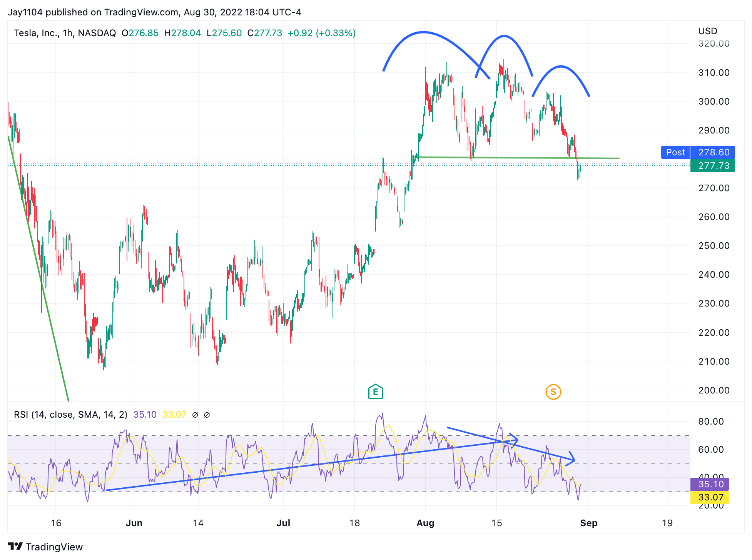The image size is (752, 560).
Task: Click the 'RSI (14, close, SMA, 14, 2)' legend
Action: 70,415
